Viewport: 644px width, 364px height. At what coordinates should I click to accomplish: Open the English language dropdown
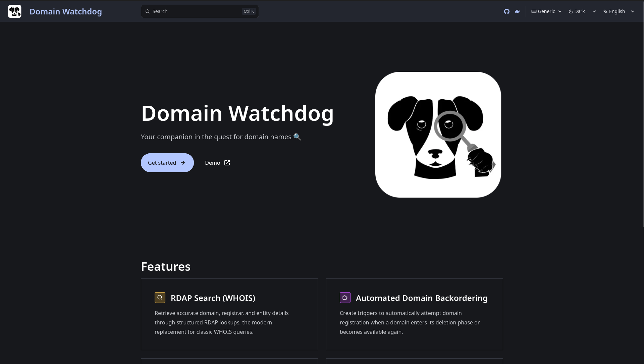[617, 11]
